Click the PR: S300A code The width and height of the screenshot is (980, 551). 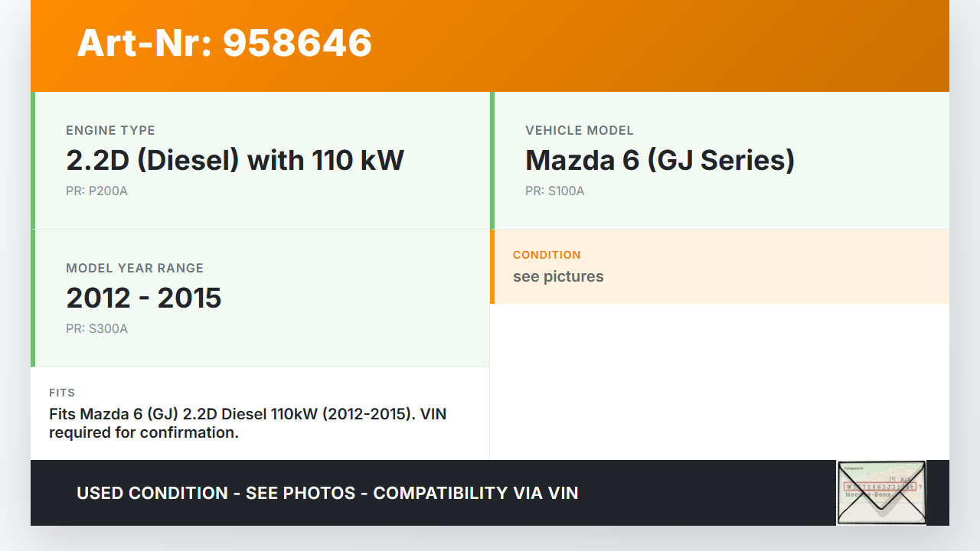point(96,329)
